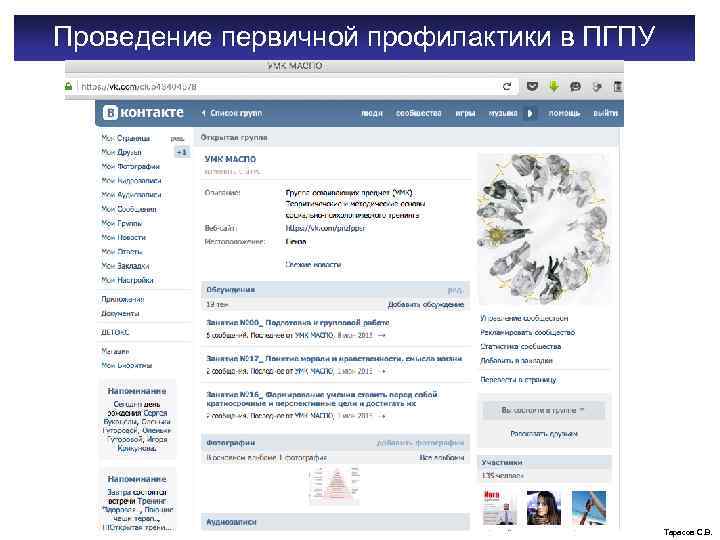Image resolution: width=720 pixels, height=540 pixels.
Task: Open 'Мои Ответы' in left sidebar
Action: click(122, 252)
